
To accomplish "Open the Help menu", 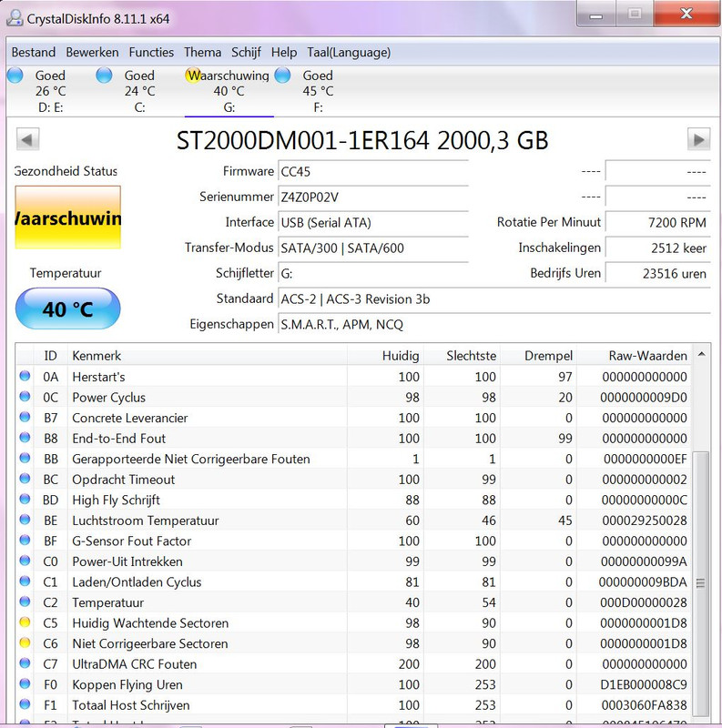I will click(x=284, y=52).
